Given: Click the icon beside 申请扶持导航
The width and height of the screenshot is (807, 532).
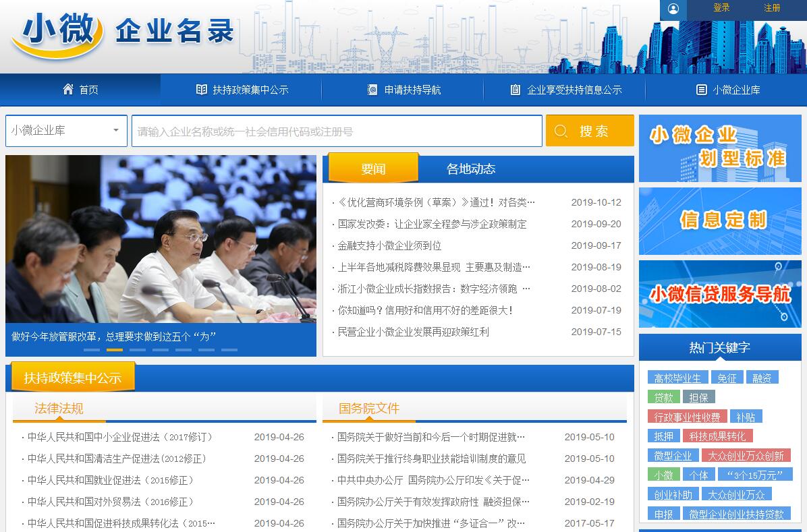Looking at the screenshot, I should pos(372,90).
